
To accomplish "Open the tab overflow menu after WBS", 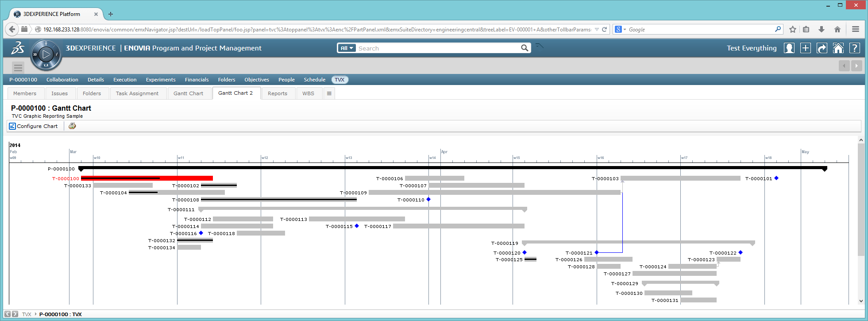I will tap(329, 93).
